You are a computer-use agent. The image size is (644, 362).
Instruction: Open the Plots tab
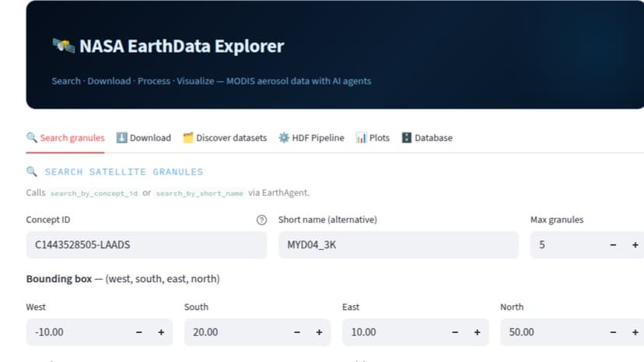point(373,138)
